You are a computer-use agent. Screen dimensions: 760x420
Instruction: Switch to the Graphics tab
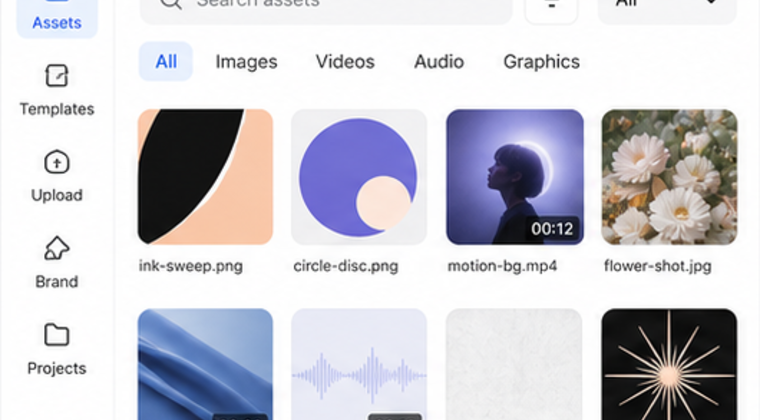(x=541, y=62)
